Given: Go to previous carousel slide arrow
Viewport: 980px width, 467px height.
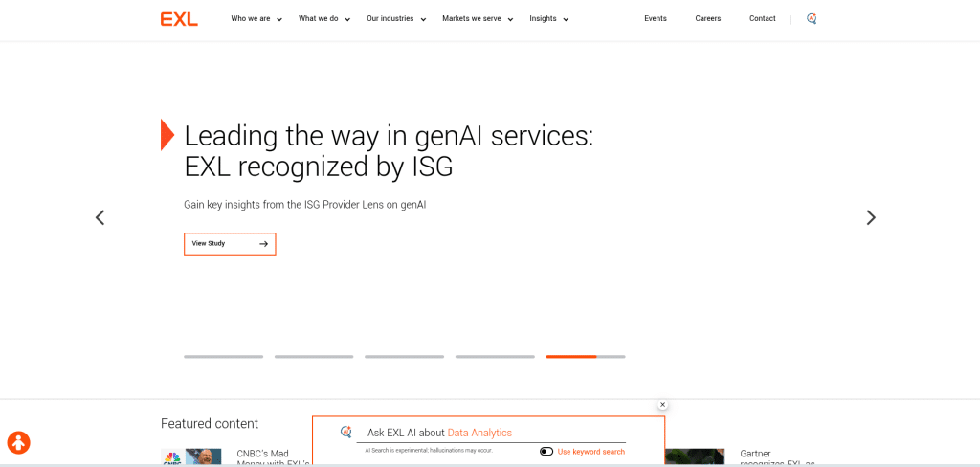Looking at the screenshot, I should [x=100, y=217].
